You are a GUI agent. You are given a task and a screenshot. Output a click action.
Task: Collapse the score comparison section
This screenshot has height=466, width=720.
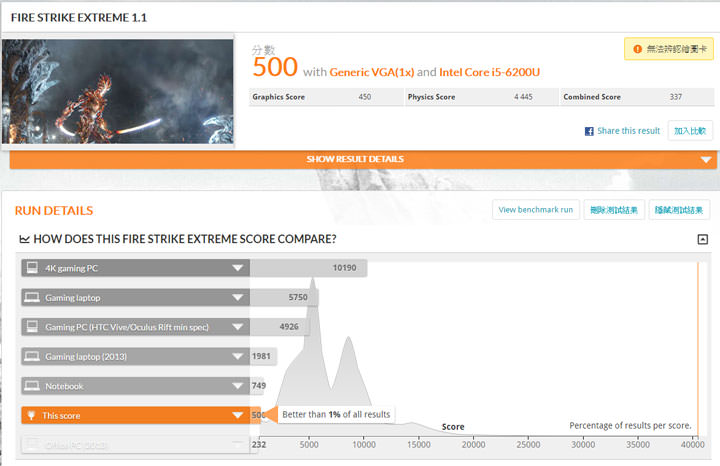click(702, 239)
